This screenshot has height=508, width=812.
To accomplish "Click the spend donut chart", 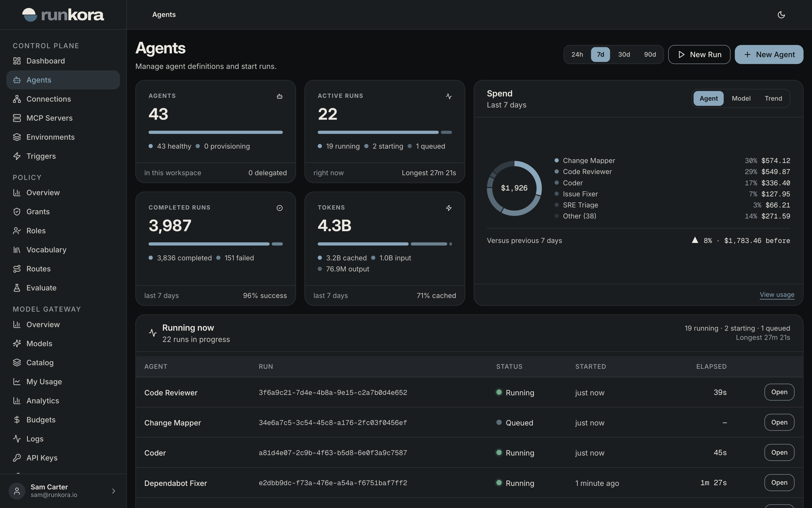I will (x=514, y=188).
